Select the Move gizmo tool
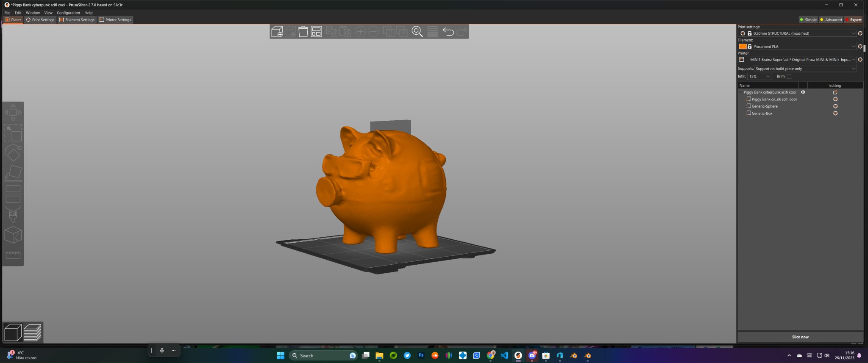The height and width of the screenshot is (363, 868). pos(13,112)
